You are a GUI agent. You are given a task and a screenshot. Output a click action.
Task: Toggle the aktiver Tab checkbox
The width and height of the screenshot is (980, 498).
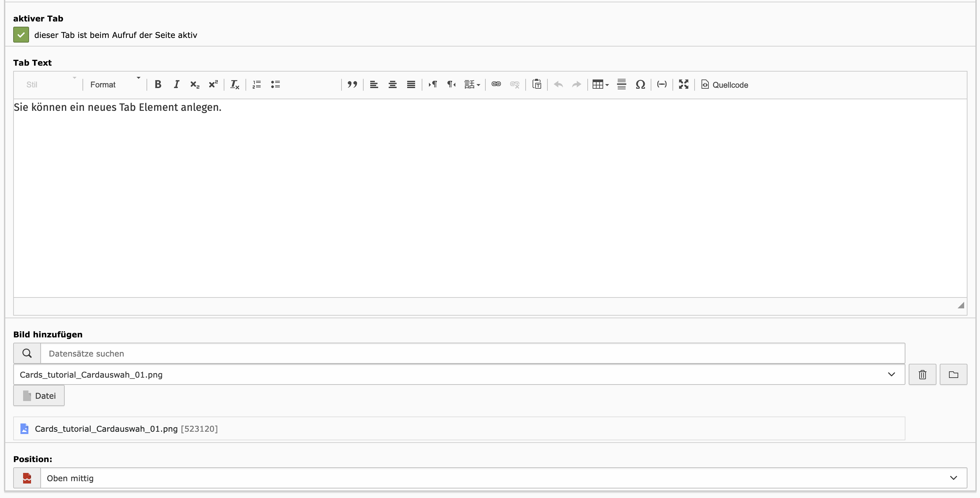pyautogui.click(x=20, y=35)
